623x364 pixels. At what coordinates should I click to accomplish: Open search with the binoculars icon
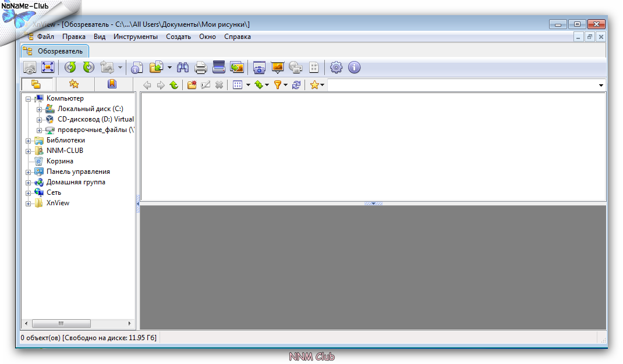[183, 67]
